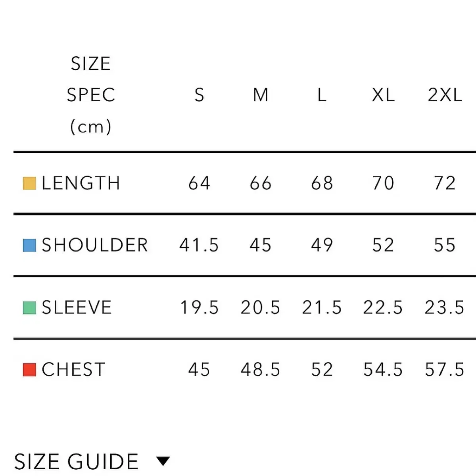The image size is (476, 476).
Task: Click the LENGTH row label
Action: tap(81, 183)
